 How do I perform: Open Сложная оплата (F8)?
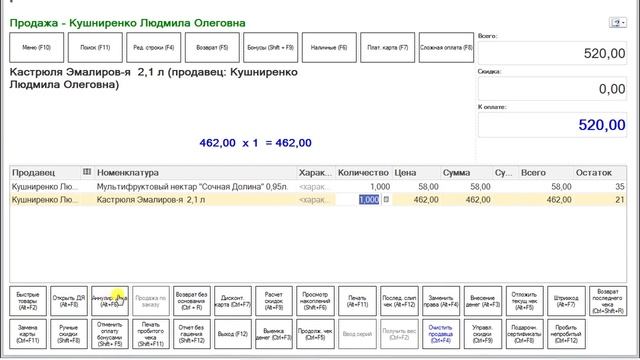[x=446, y=48]
